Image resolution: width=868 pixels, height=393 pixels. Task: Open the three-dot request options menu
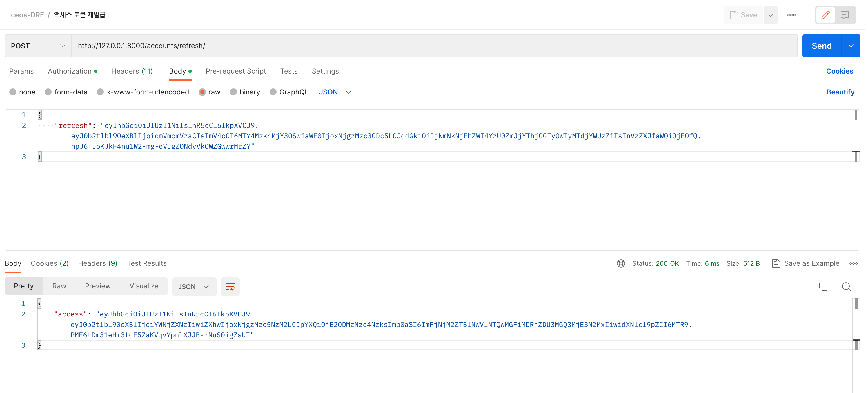tap(791, 15)
